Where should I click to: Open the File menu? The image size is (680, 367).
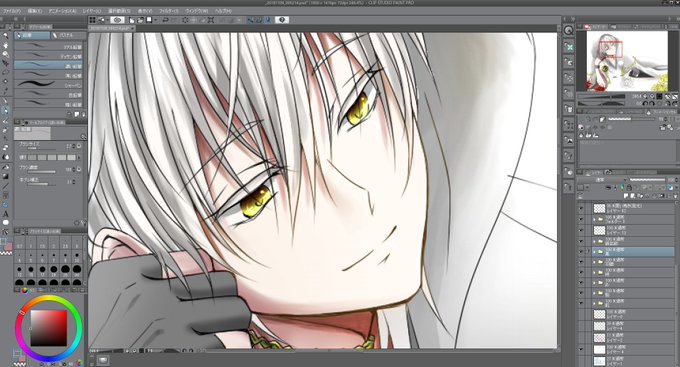[x=11, y=11]
